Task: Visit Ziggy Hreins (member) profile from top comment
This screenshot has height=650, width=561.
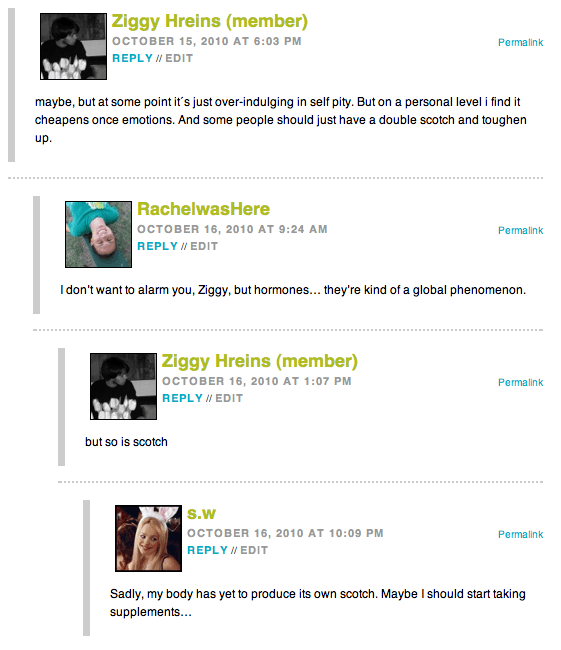Action: pos(210,22)
